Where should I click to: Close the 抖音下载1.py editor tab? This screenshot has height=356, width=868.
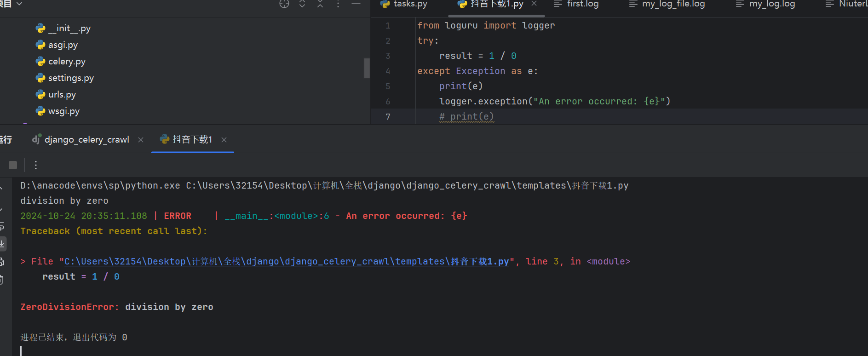(x=534, y=4)
